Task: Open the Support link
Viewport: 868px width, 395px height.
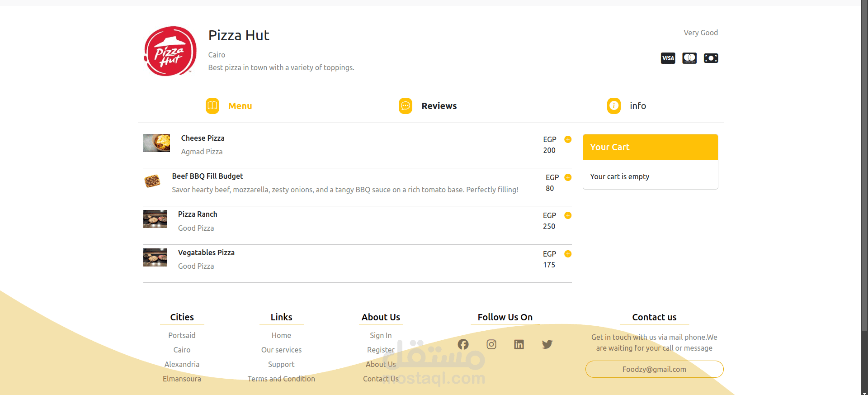Action: 281,364
